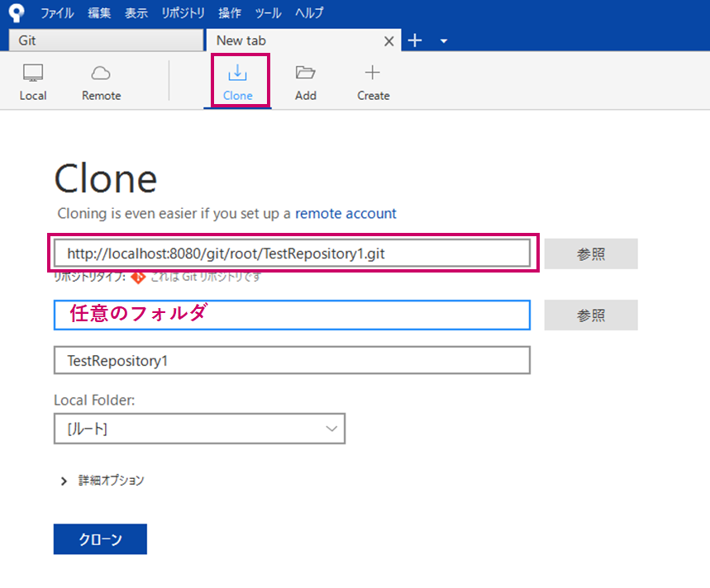The image size is (710, 588).
Task: Click 参照 beside the destination folder field
Action: [590, 315]
